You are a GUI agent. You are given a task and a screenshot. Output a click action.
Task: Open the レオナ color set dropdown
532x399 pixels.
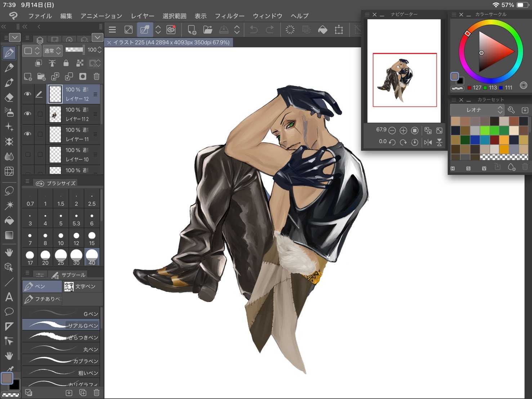point(477,110)
